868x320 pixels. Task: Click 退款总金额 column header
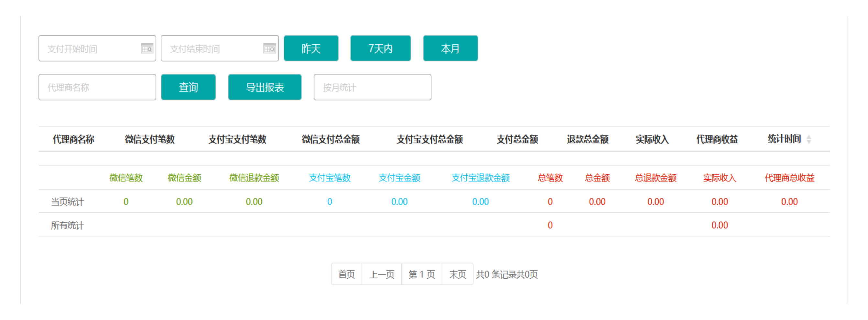588,139
